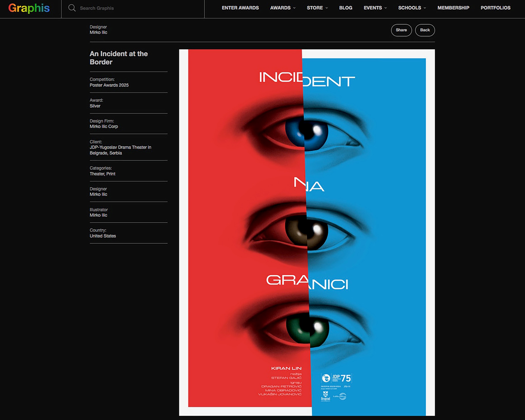Open the Portfolios page
Screen dimensions: 525x420
(x=495, y=8)
